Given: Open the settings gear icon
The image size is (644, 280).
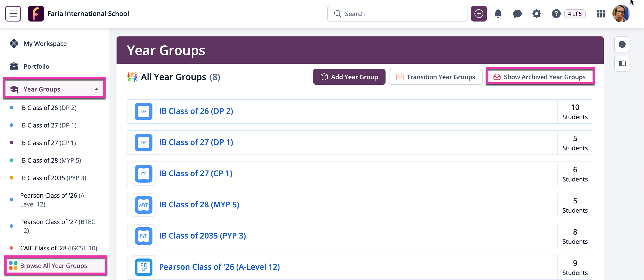Looking at the screenshot, I should point(536,14).
